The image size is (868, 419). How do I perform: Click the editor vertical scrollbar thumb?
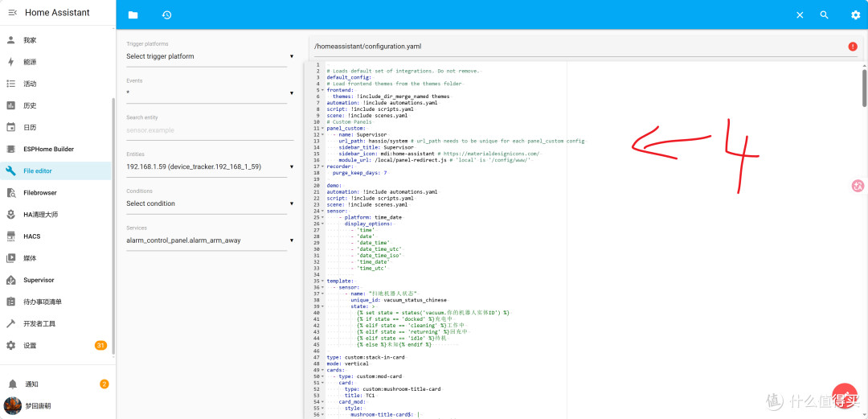coord(865,87)
